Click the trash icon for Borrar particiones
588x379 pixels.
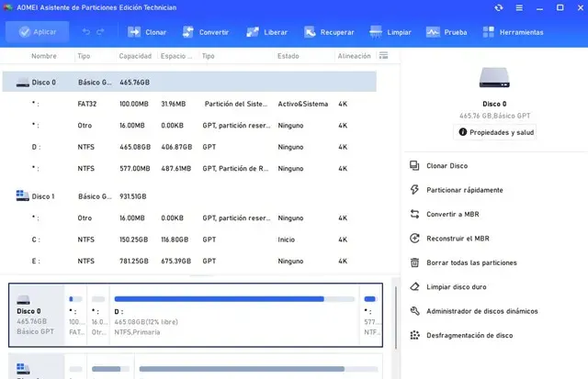coord(414,262)
